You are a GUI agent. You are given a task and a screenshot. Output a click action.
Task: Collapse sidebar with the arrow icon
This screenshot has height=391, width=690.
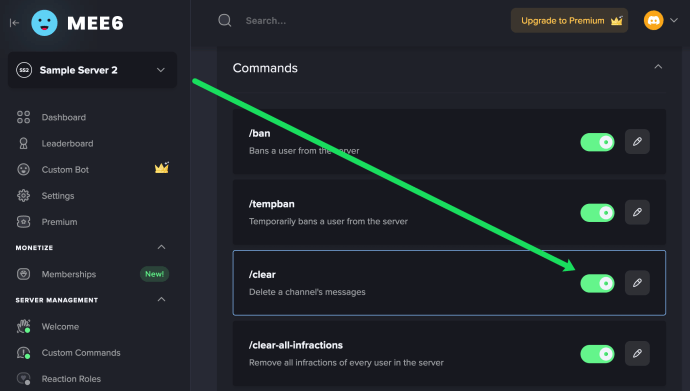15,23
